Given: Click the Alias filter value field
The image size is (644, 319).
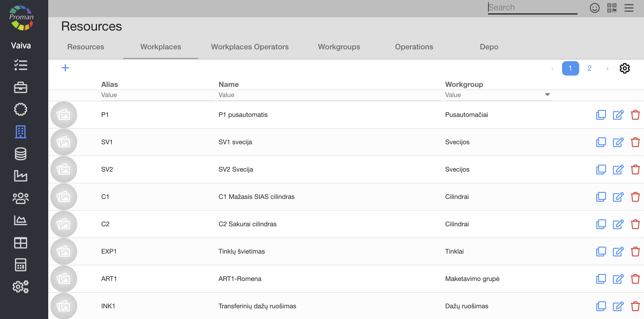Looking at the screenshot, I should 157,95.
